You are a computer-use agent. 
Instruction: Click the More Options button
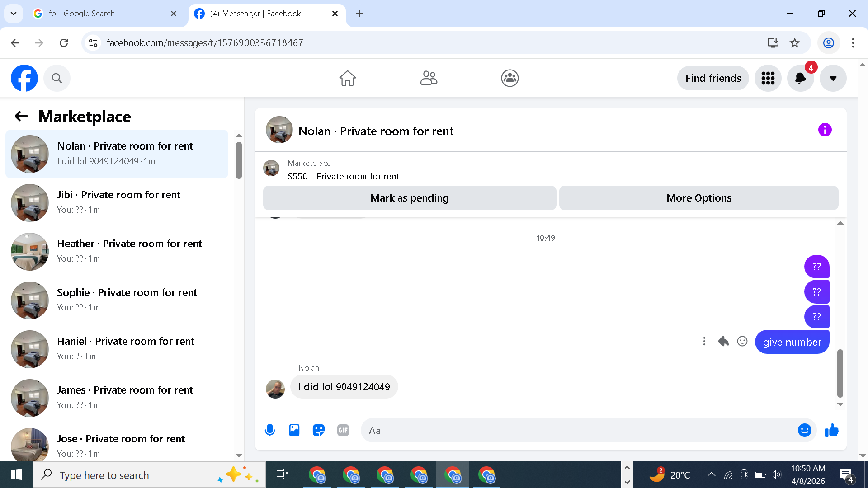[x=698, y=198]
